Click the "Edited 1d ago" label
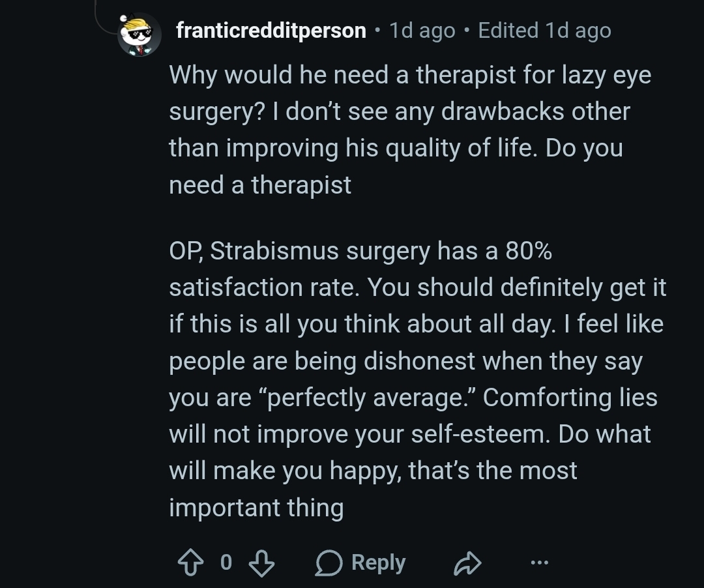Image resolution: width=704 pixels, height=588 pixels. coord(544,31)
